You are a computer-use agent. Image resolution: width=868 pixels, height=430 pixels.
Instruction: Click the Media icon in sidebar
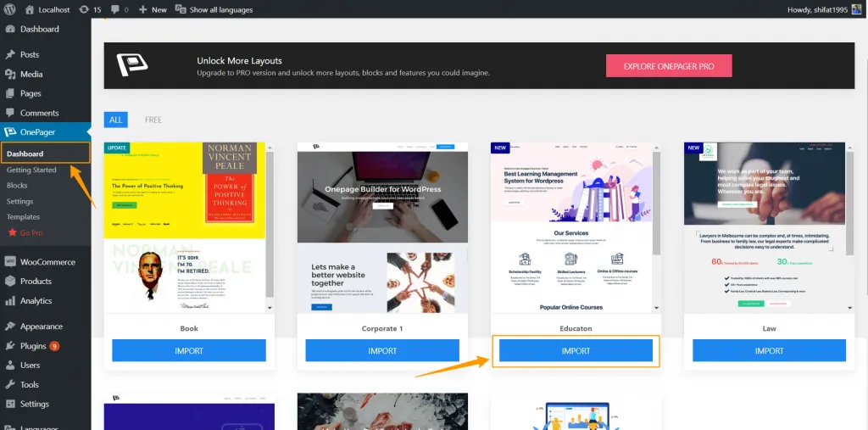(10, 74)
